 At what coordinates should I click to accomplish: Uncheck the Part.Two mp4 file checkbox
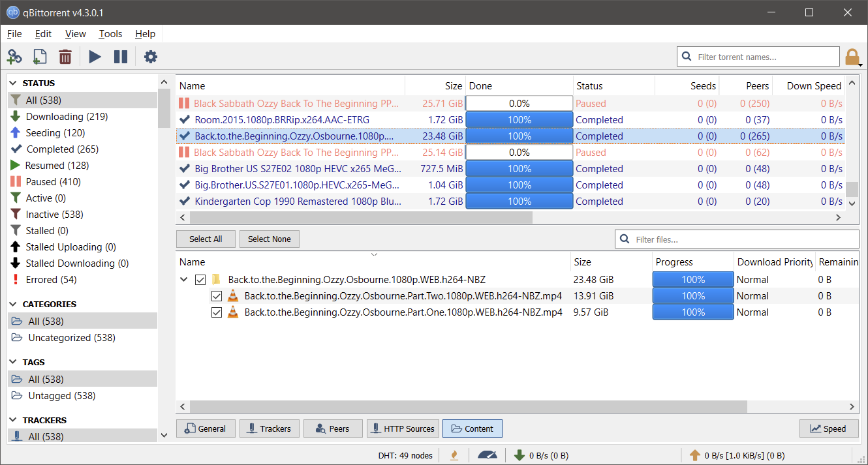tap(217, 296)
